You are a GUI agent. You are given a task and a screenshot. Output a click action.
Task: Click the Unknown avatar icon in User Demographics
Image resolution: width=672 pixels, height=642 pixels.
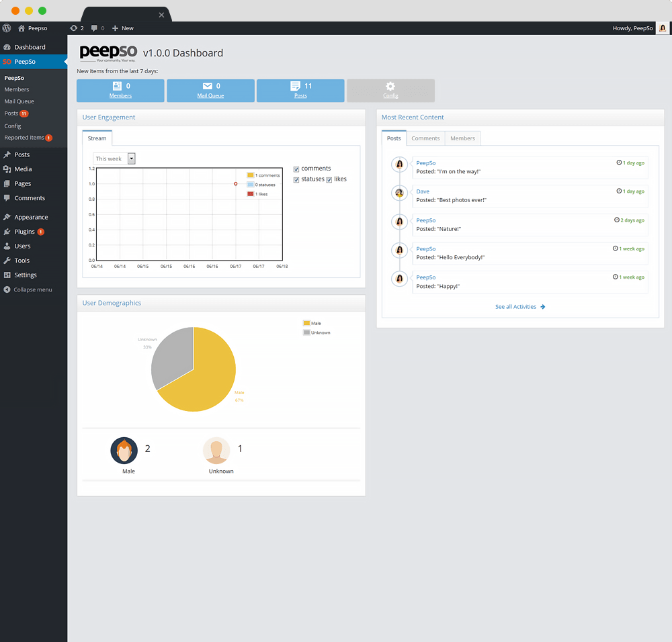(x=216, y=451)
